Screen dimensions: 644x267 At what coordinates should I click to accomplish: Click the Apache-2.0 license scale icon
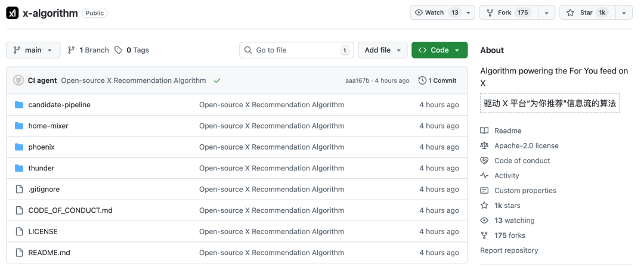click(484, 145)
